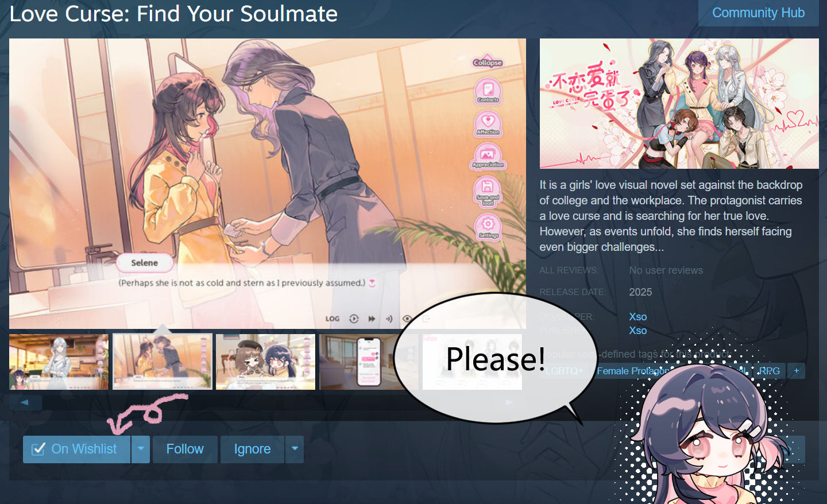Click the Affection heart icon
Viewport: 827px width, 504px height.
click(488, 123)
